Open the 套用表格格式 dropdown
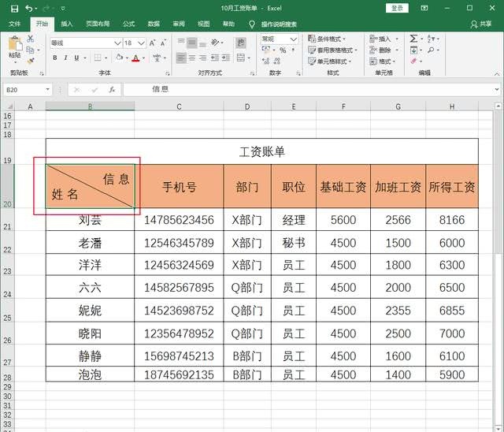The image size is (504, 432). pyautogui.click(x=332, y=50)
